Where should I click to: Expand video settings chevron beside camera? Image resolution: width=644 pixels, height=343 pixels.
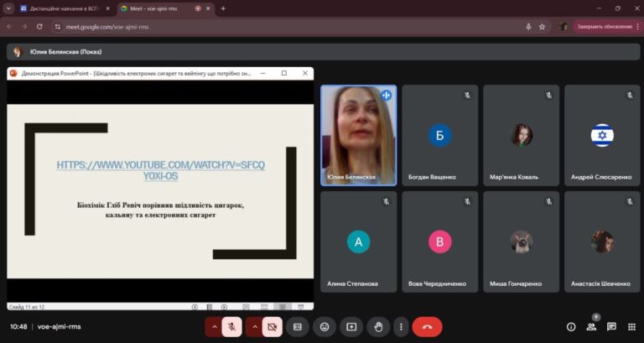point(254,327)
